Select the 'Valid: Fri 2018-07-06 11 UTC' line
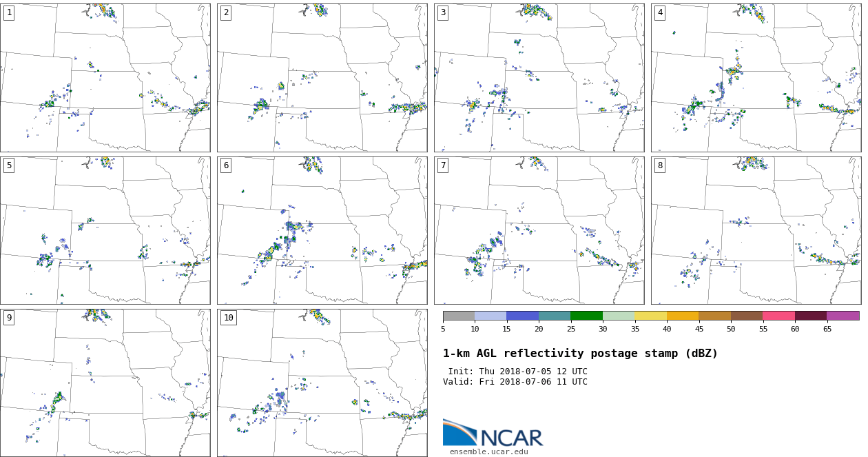This screenshot has height=457, width=868. point(515,382)
